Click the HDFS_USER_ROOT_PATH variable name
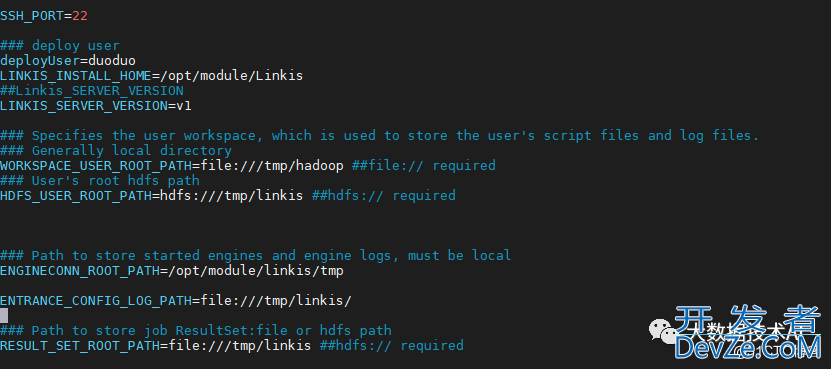831x369 pixels. [x=76, y=196]
